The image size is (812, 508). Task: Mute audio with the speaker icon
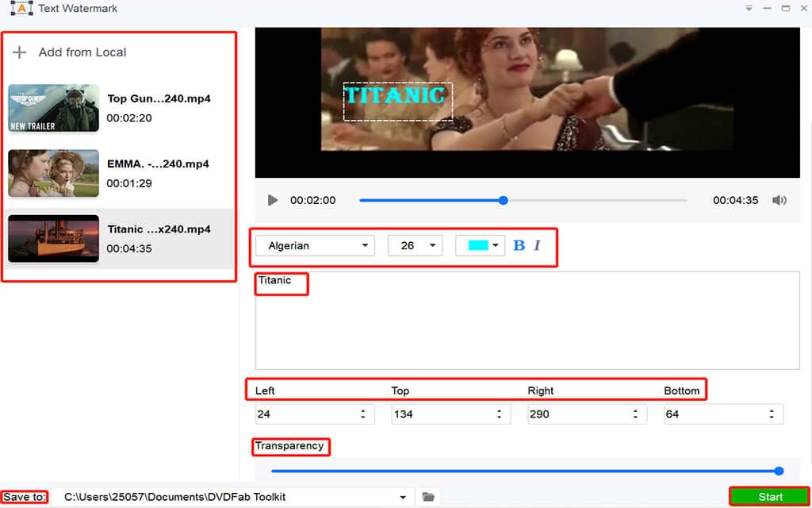tap(779, 200)
